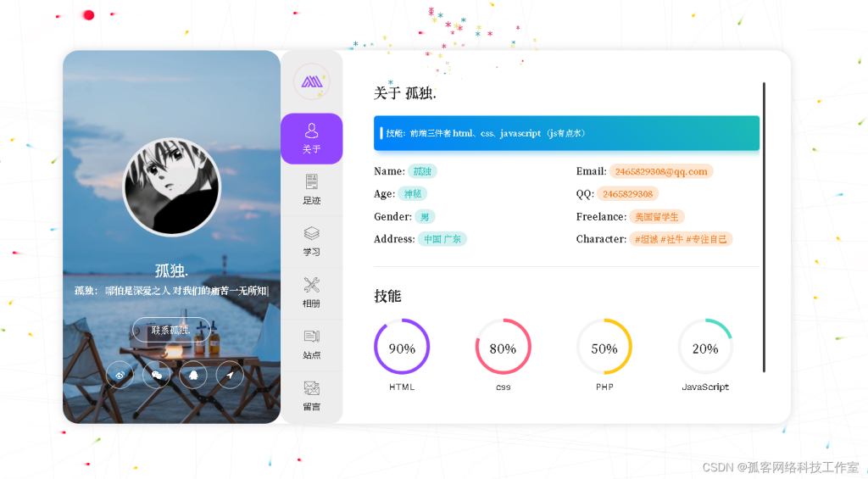Click the purple logo atop the sidebar
868x479 pixels.
point(311,81)
